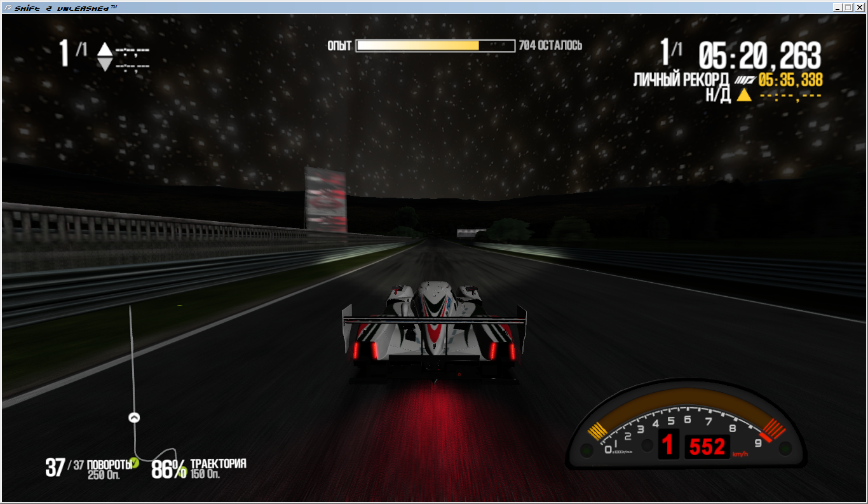Click the car position marker on the track minimap

[x=134, y=418]
